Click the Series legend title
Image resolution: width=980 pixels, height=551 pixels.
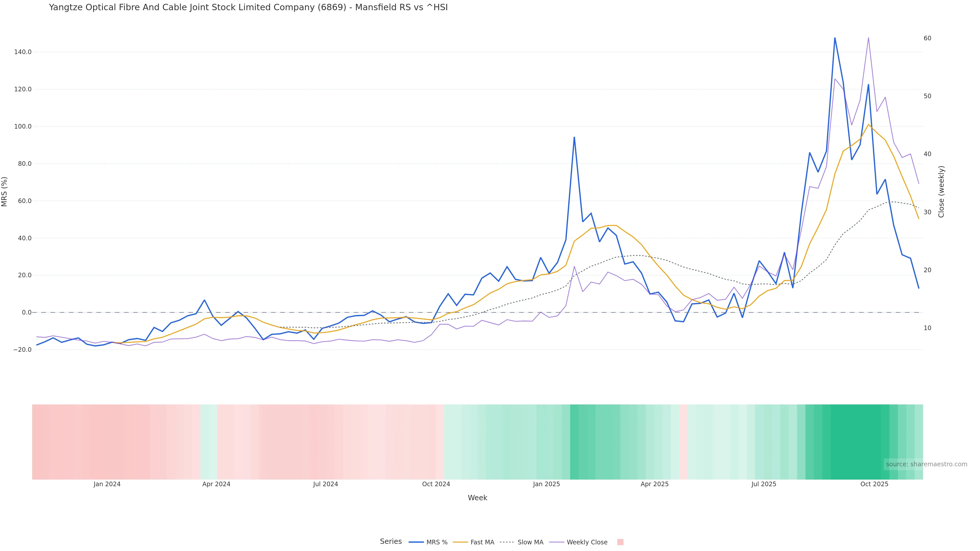click(x=391, y=542)
